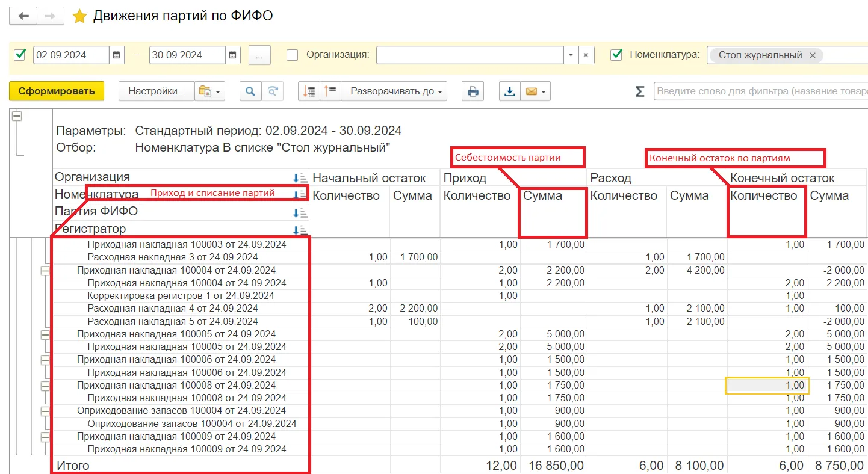
Task: Collapse the Приходная накладная 100009 group
Action: 45,437
